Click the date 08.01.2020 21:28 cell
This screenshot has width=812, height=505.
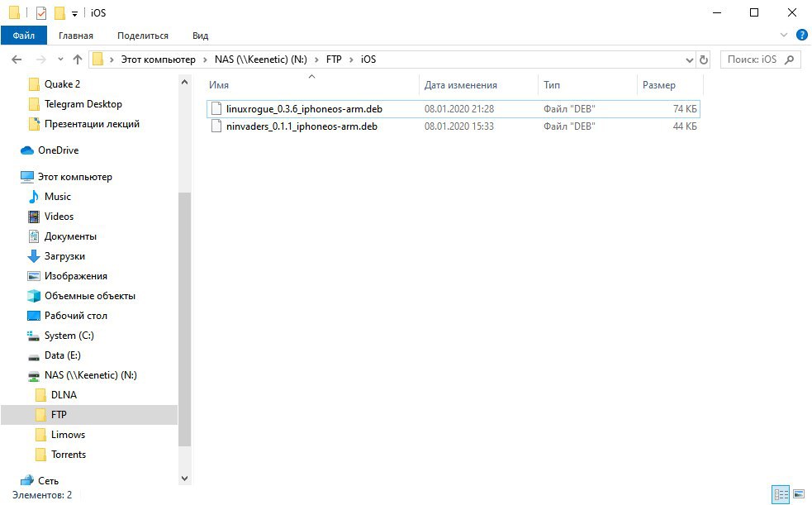(459, 109)
